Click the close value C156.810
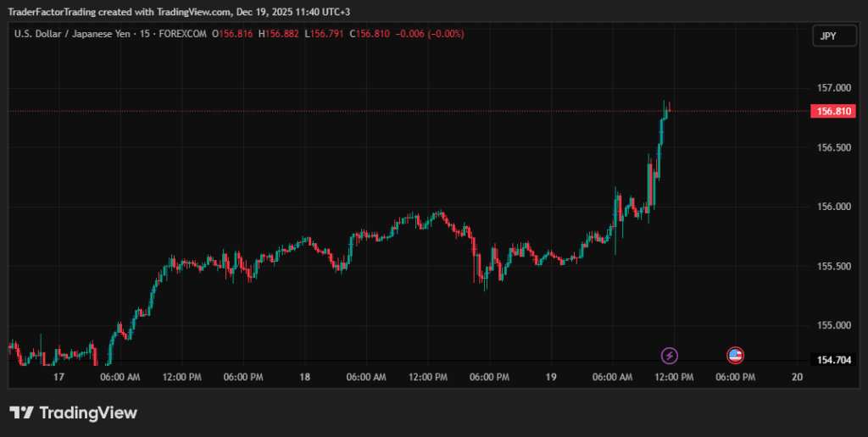The image size is (868, 437). click(x=370, y=34)
